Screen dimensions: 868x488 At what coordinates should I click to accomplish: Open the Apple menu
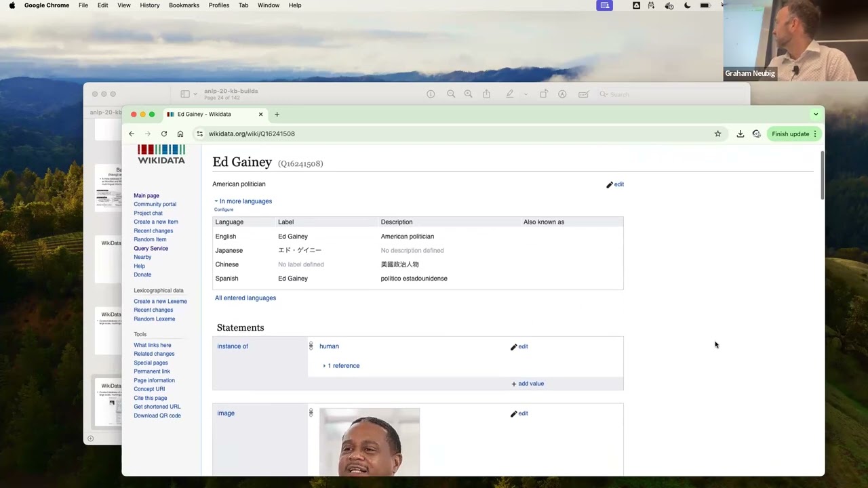coord(12,5)
